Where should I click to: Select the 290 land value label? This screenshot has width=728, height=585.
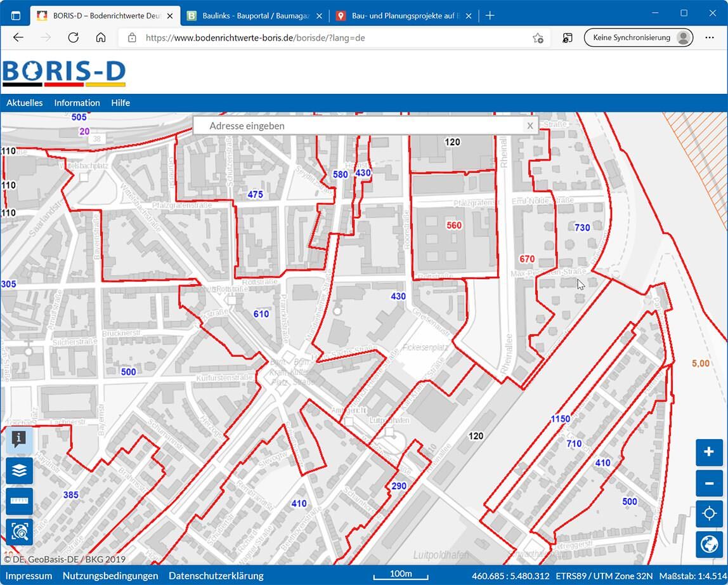[399, 486]
